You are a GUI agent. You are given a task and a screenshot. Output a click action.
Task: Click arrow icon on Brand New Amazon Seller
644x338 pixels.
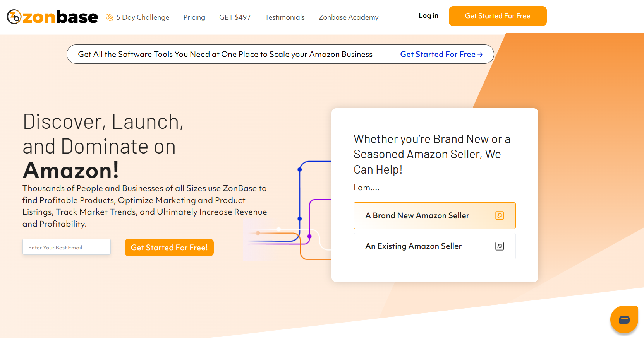pyautogui.click(x=500, y=215)
